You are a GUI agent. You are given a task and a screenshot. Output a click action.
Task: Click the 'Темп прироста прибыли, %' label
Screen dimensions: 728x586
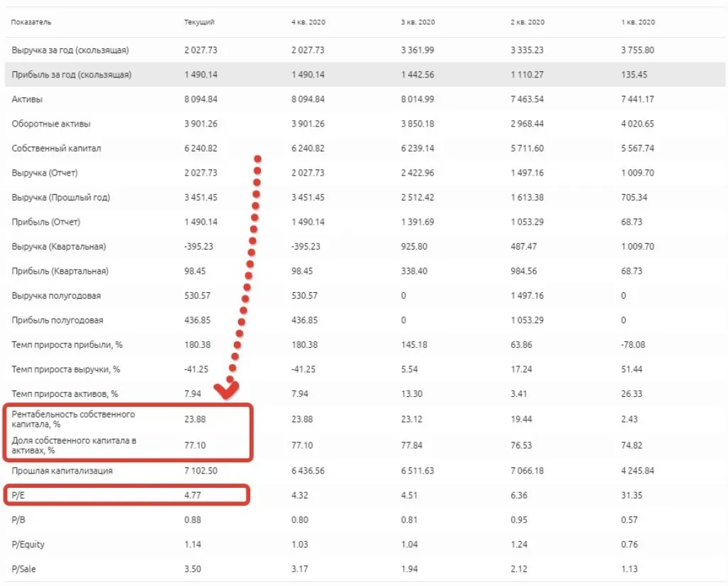click(67, 345)
